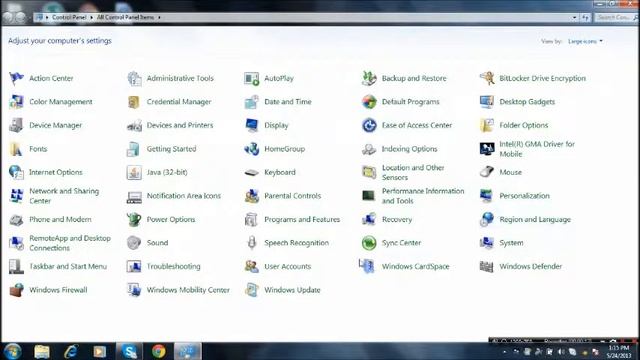Viewport: 640px width, 360px height.
Task: Click Windows Mobility Center link
Action: coord(188,290)
